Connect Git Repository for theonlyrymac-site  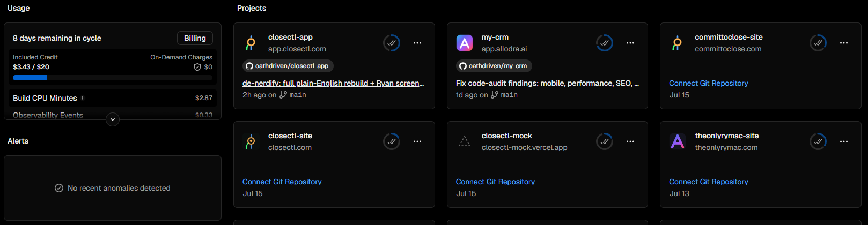tap(709, 182)
